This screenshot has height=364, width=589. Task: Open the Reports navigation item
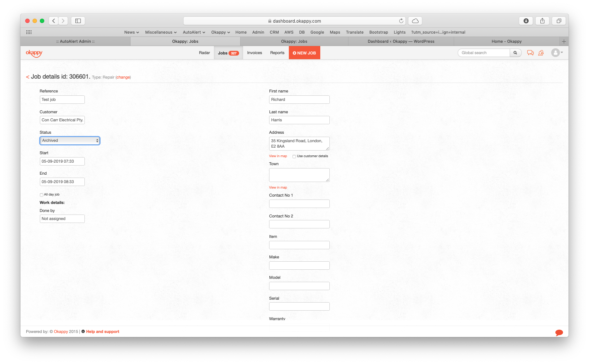pyautogui.click(x=277, y=53)
